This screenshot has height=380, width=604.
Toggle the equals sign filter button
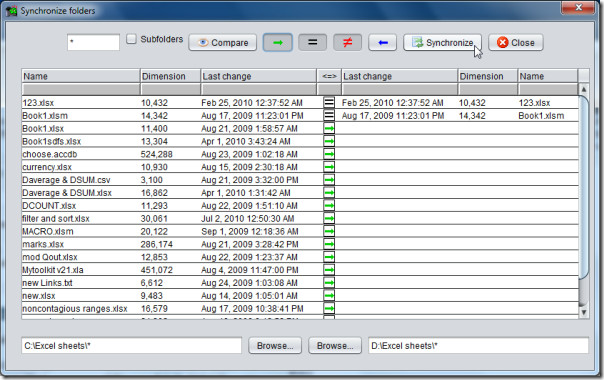click(x=312, y=42)
